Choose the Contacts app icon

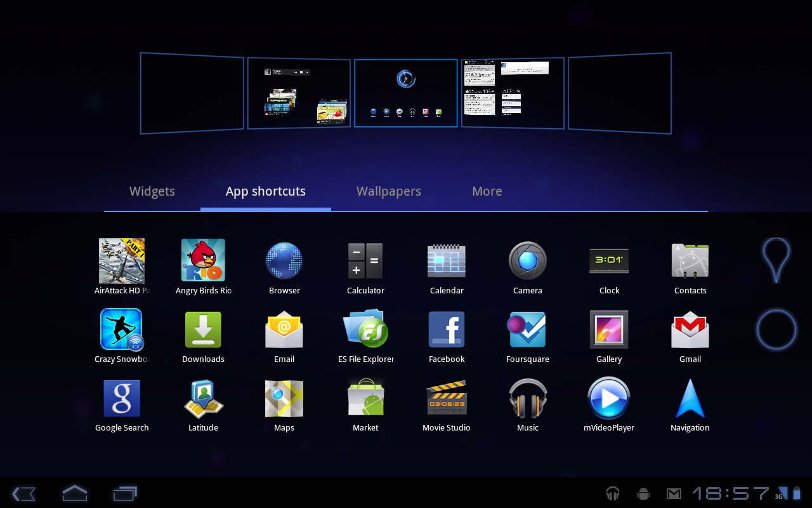pos(690,260)
